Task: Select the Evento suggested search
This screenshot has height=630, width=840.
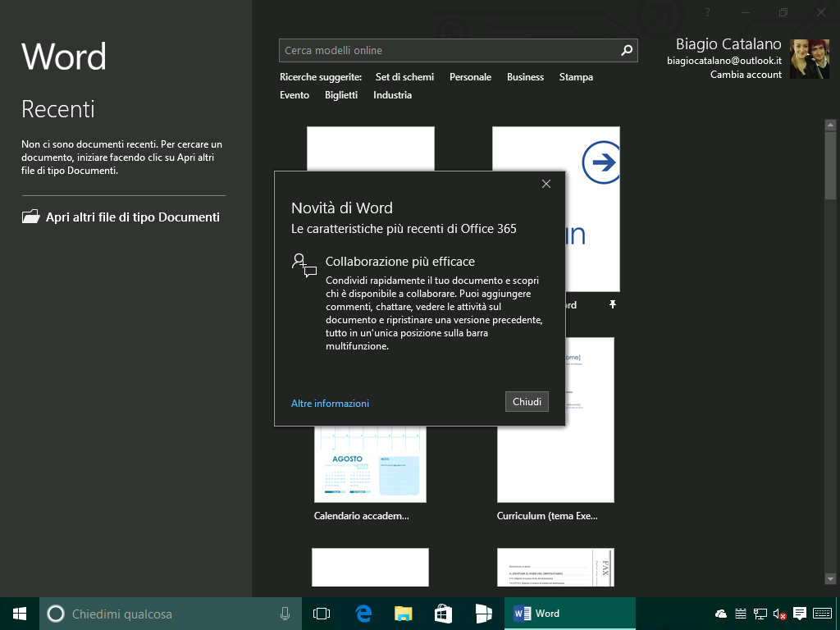Action: click(x=294, y=95)
